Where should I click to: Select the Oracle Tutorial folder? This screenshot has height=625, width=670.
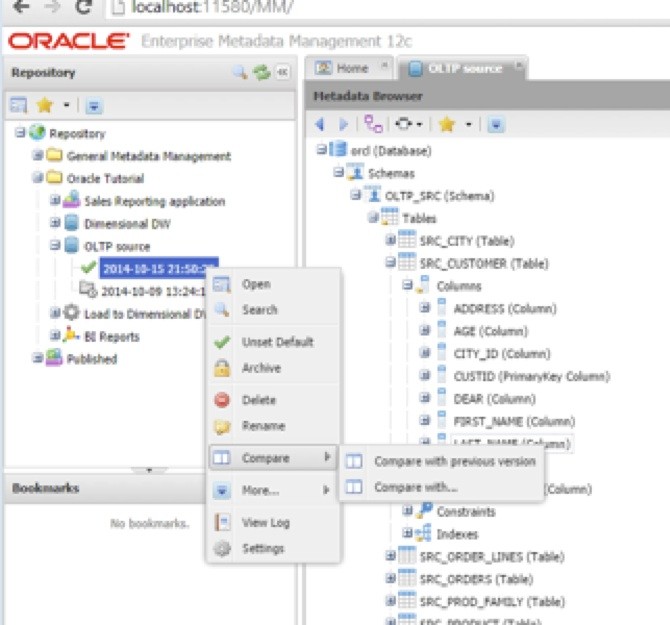(105, 179)
